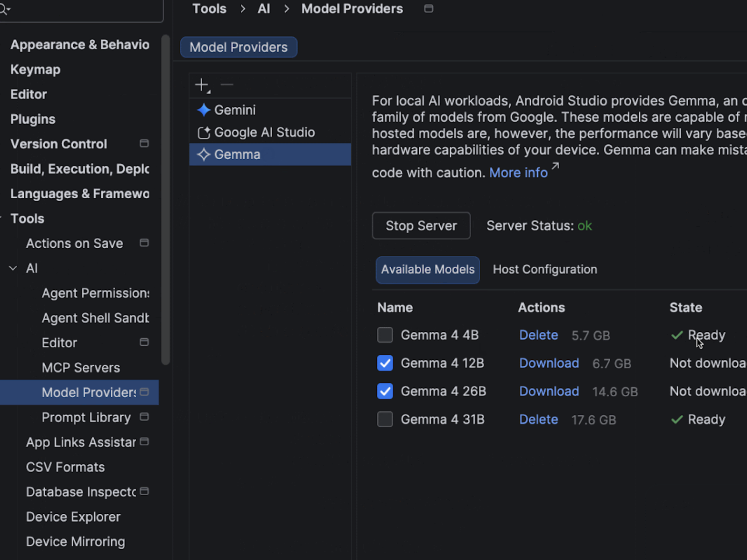Click the green checkmark for Gemma 4 4B
Screen dimensions: 747x560
pos(677,335)
